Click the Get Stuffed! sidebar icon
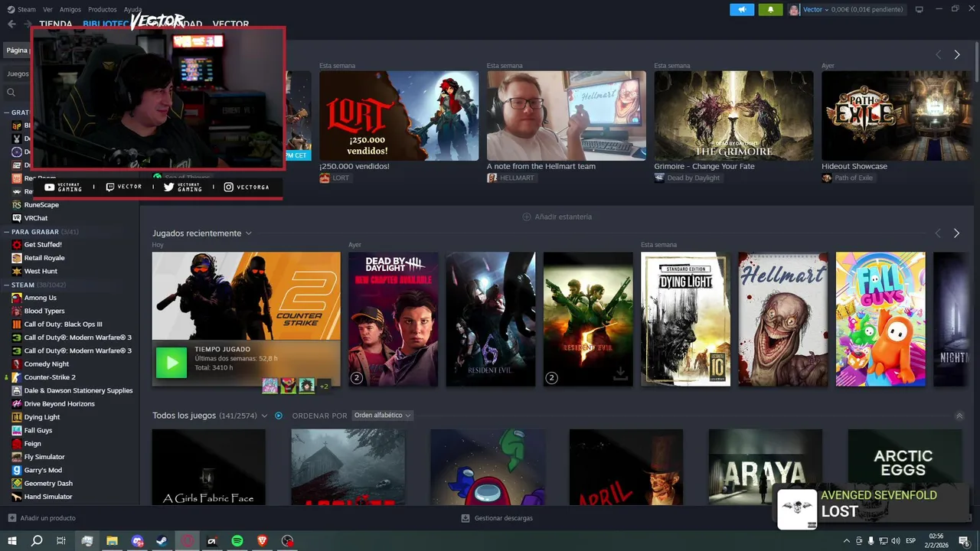The height and width of the screenshot is (551, 980). (x=17, y=244)
